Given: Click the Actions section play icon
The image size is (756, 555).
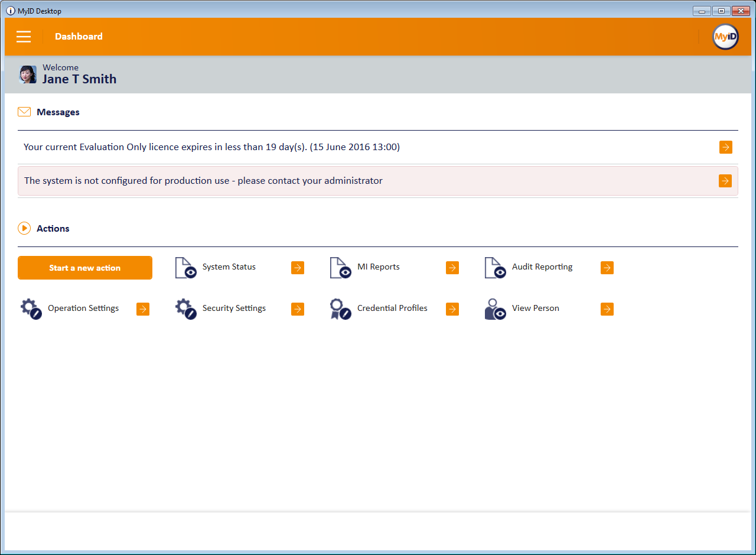Looking at the screenshot, I should (24, 228).
